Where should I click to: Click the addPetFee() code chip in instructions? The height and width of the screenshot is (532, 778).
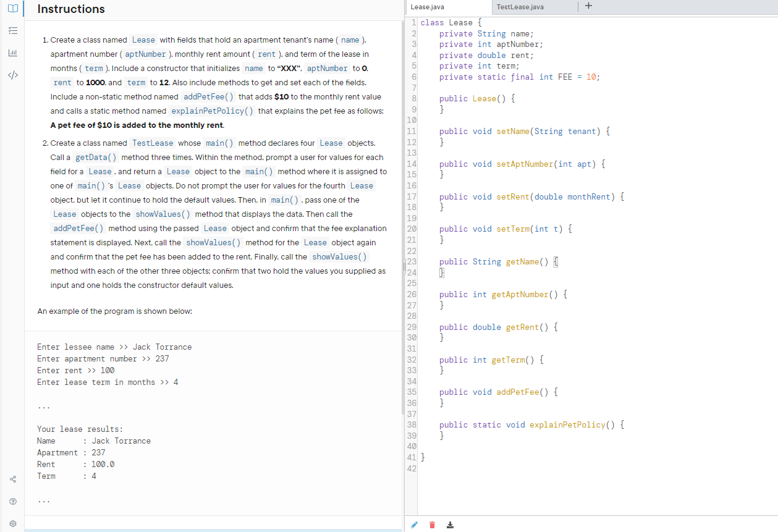coord(208,96)
